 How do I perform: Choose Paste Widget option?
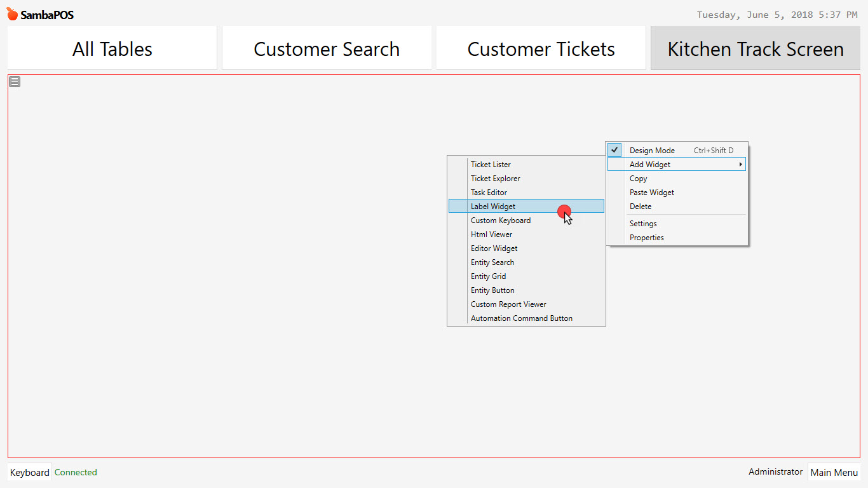[x=651, y=192]
